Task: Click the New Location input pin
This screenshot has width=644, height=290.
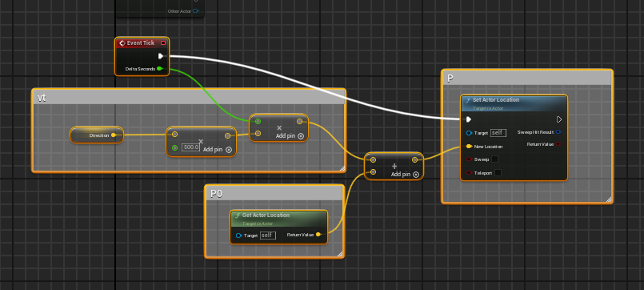Action: pos(469,146)
